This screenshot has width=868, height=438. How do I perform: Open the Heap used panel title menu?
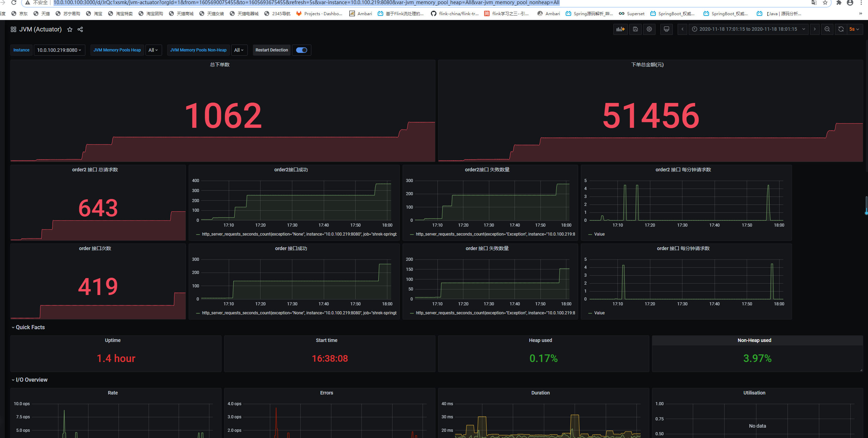pyautogui.click(x=540, y=340)
